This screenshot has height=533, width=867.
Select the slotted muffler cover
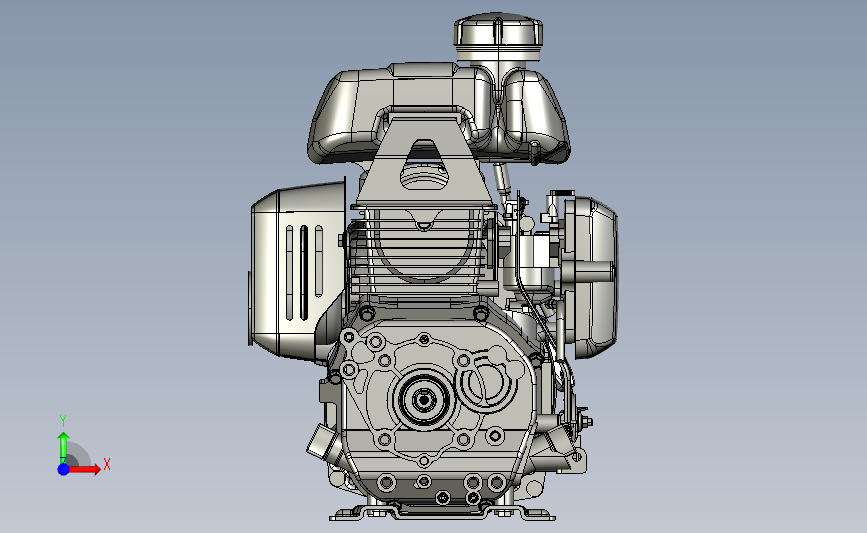tap(296, 271)
